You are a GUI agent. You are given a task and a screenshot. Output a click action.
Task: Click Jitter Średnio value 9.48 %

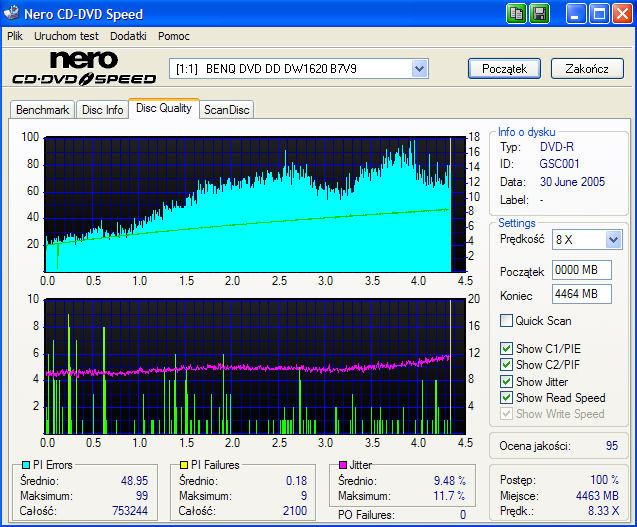click(x=450, y=481)
